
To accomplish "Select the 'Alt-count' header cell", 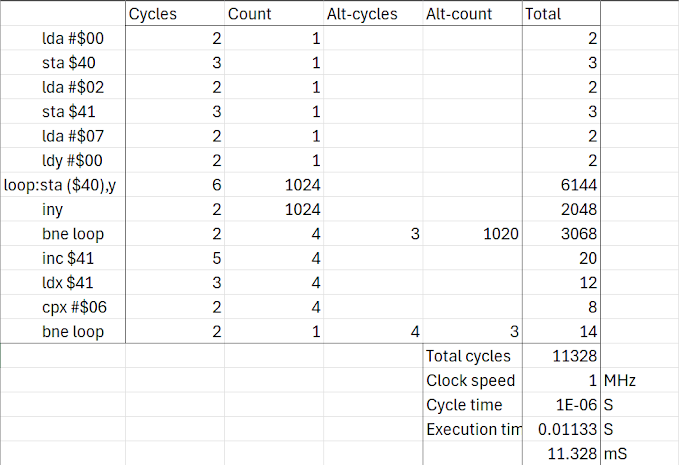I will pyautogui.click(x=472, y=14).
